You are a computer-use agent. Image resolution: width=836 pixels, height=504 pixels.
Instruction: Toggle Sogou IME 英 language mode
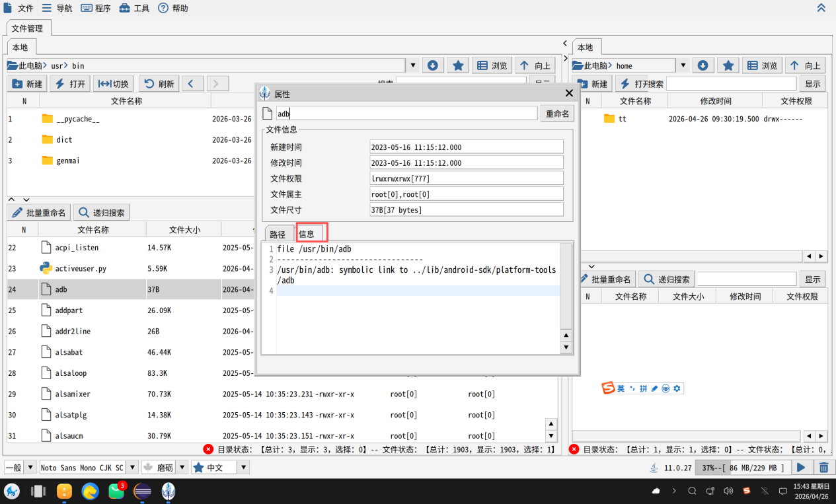[x=621, y=388]
